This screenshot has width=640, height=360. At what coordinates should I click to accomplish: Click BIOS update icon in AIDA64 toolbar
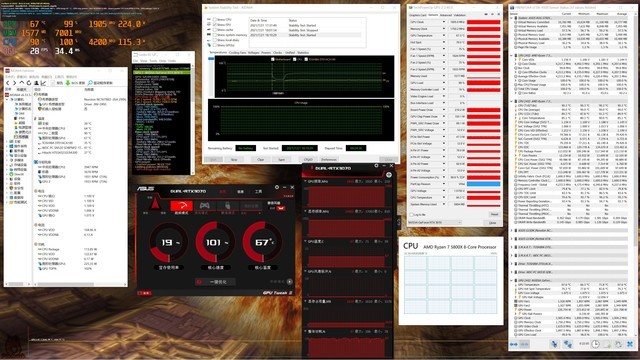[68, 83]
